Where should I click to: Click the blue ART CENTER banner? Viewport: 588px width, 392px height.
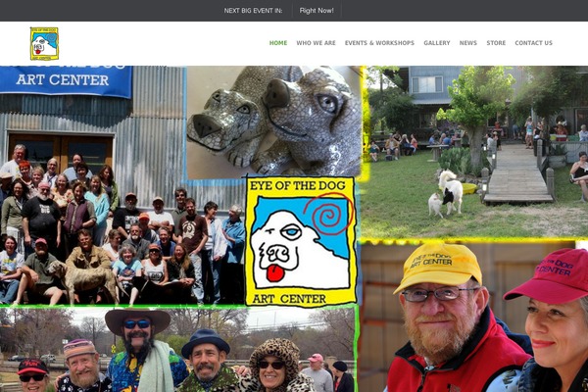[66, 80]
